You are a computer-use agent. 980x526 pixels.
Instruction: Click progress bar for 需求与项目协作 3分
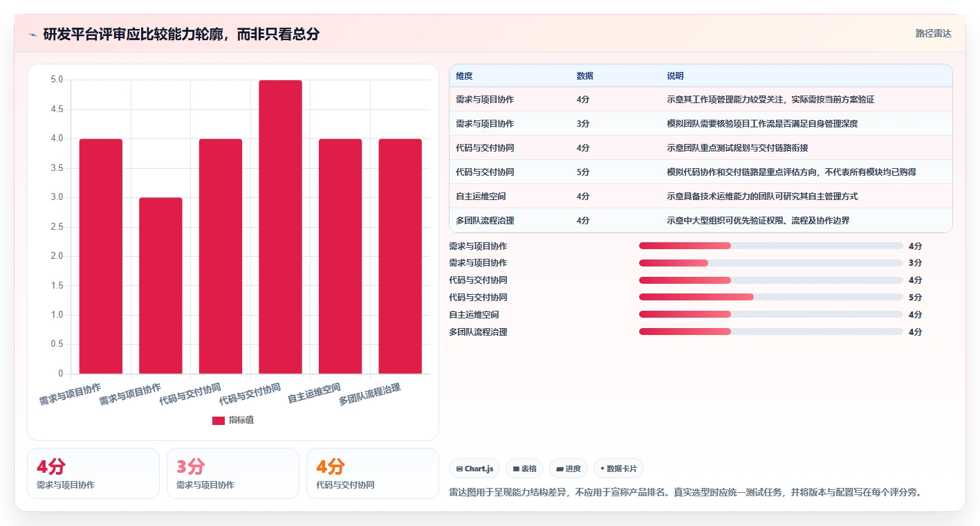tap(771, 263)
